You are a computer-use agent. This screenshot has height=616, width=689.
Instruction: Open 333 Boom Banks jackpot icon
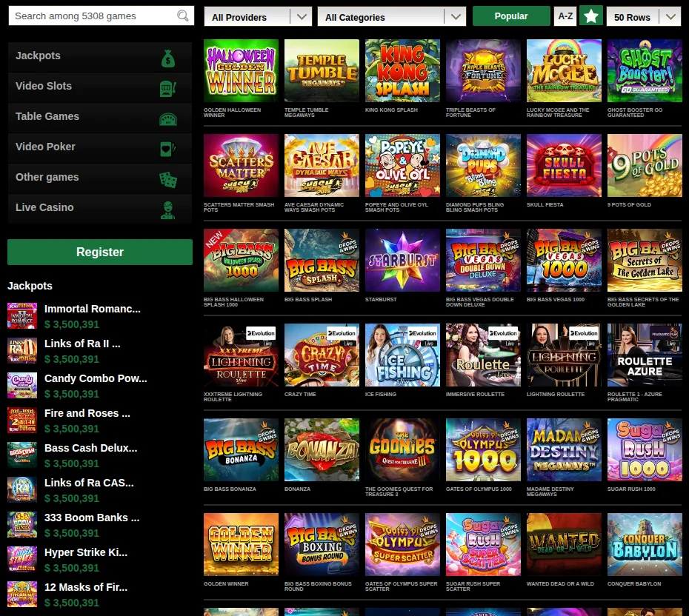click(22, 524)
